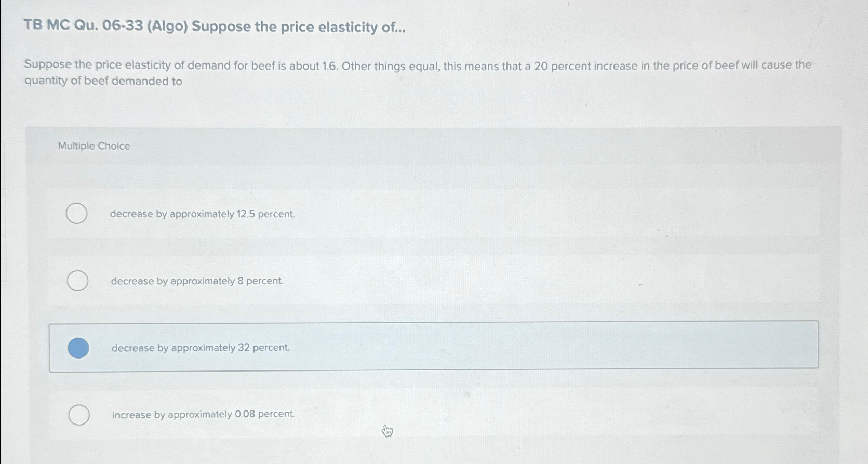Choose answer decrease by approximately 8 percent
Screen dimensions: 868x464
(x=196, y=281)
